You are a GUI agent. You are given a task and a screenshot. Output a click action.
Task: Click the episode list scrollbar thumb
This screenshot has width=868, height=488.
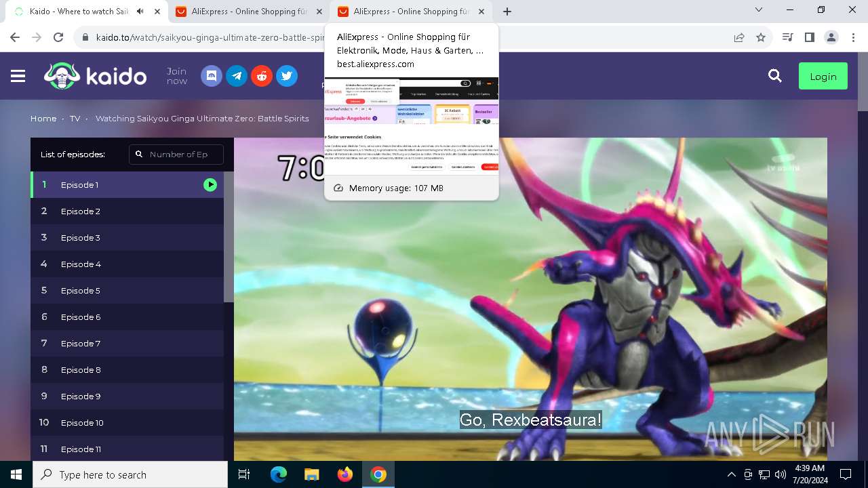pyautogui.click(x=229, y=237)
